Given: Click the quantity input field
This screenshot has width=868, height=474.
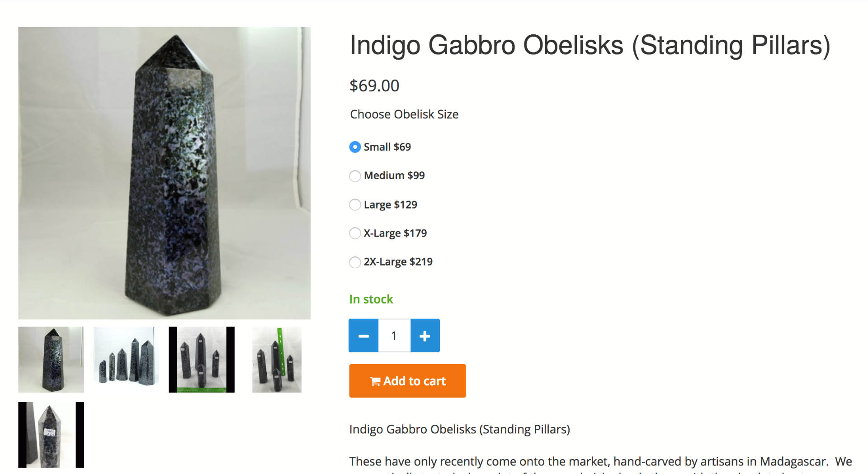Looking at the screenshot, I should click(x=394, y=336).
